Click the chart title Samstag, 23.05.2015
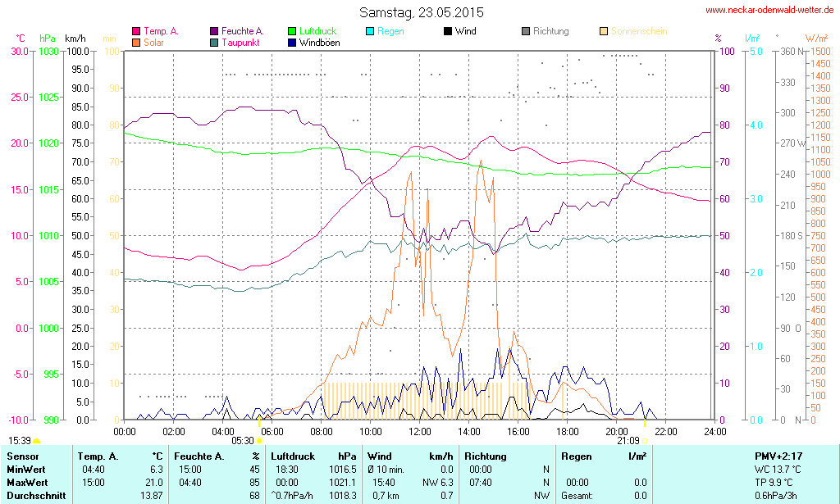840x504 pixels. [x=422, y=12]
